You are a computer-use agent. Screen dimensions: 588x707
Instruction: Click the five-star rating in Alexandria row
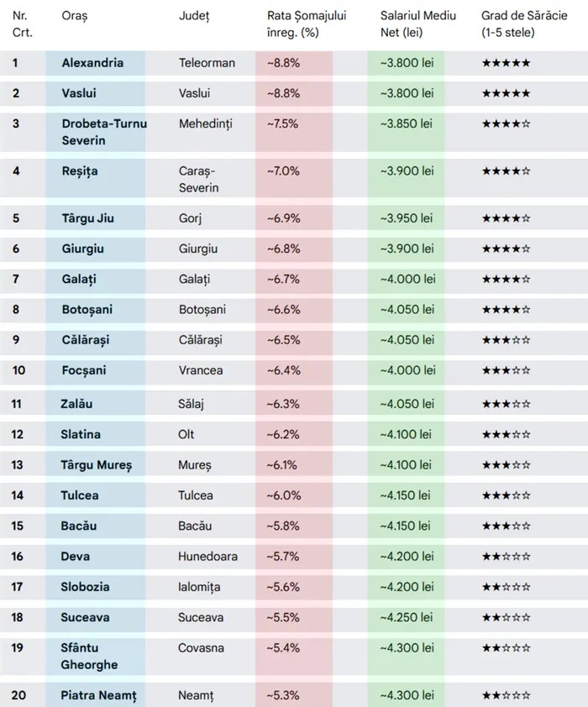pyautogui.click(x=506, y=64)
